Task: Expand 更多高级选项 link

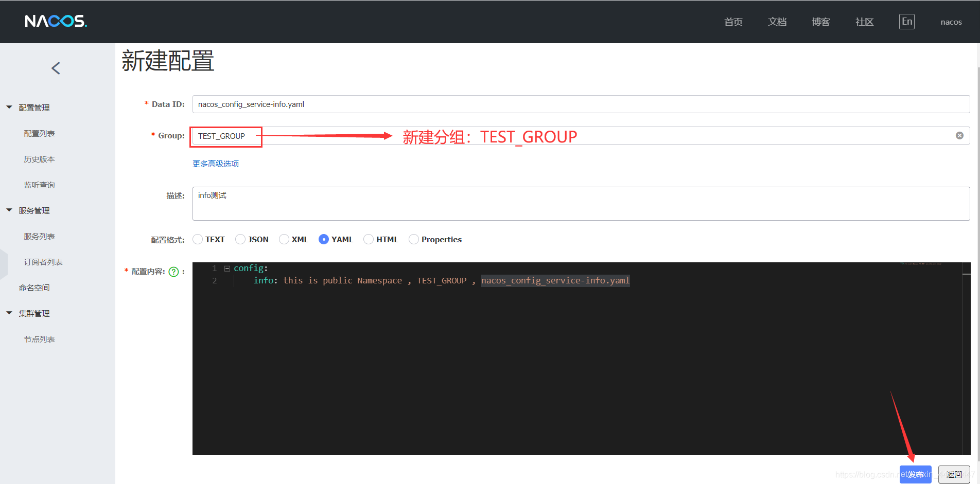Action: point(216,164)
